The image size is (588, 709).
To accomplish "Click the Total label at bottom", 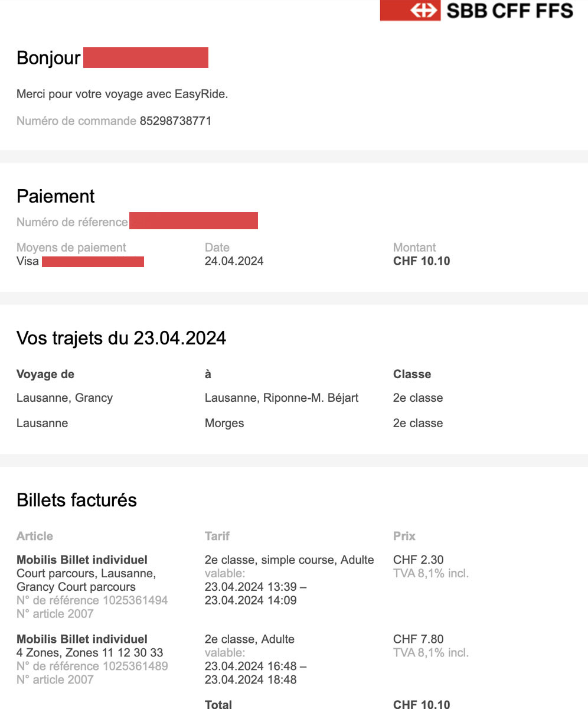I will click(218, 704).
